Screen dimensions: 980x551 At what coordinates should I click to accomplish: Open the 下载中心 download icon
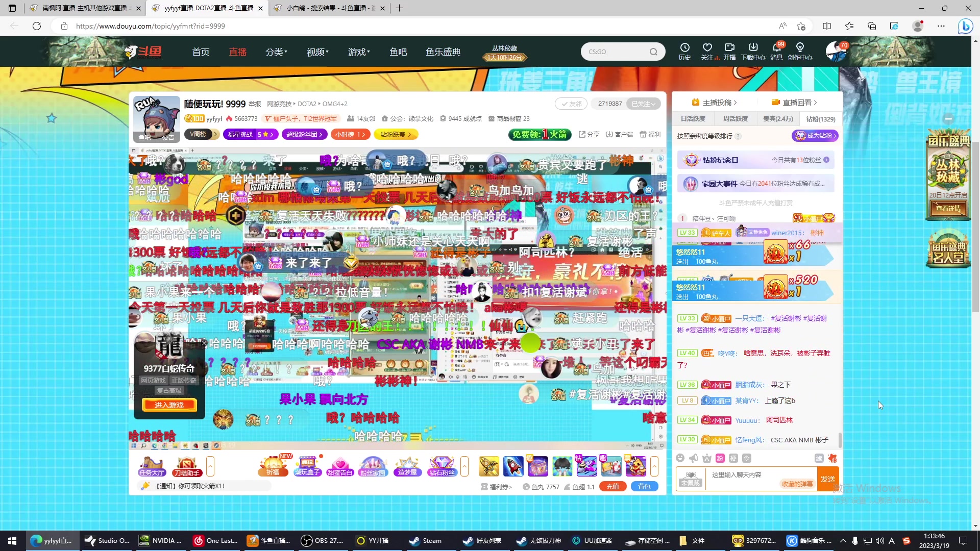[x=753, y=51]
